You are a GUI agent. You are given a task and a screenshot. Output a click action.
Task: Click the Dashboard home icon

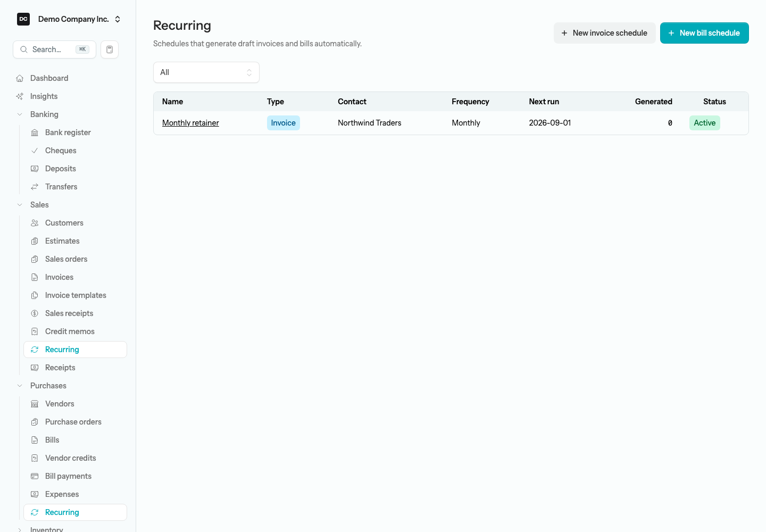pyautogui.click(x=20, y=78)
